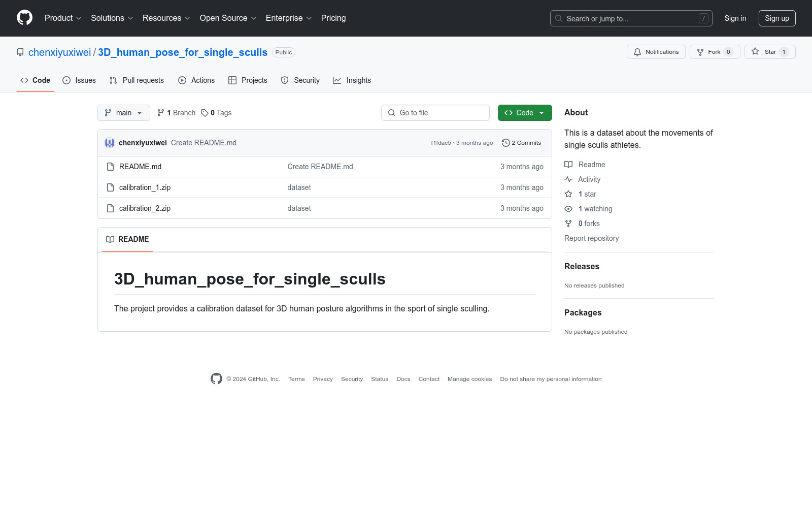Click the README.md file icon
812x508 pixels.
pos(110,167)
